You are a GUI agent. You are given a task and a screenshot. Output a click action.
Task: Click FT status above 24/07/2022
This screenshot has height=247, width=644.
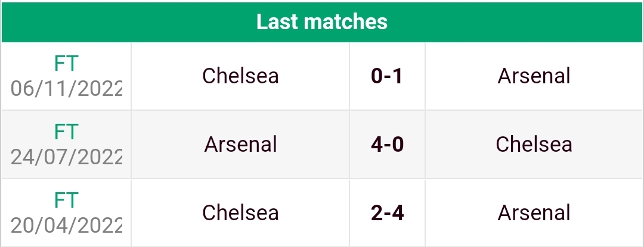66,132
